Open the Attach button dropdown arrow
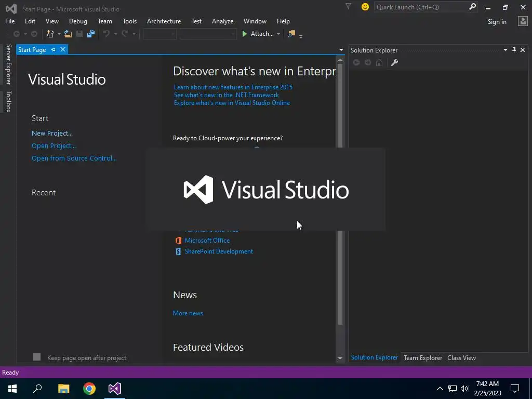 [278, 34]
